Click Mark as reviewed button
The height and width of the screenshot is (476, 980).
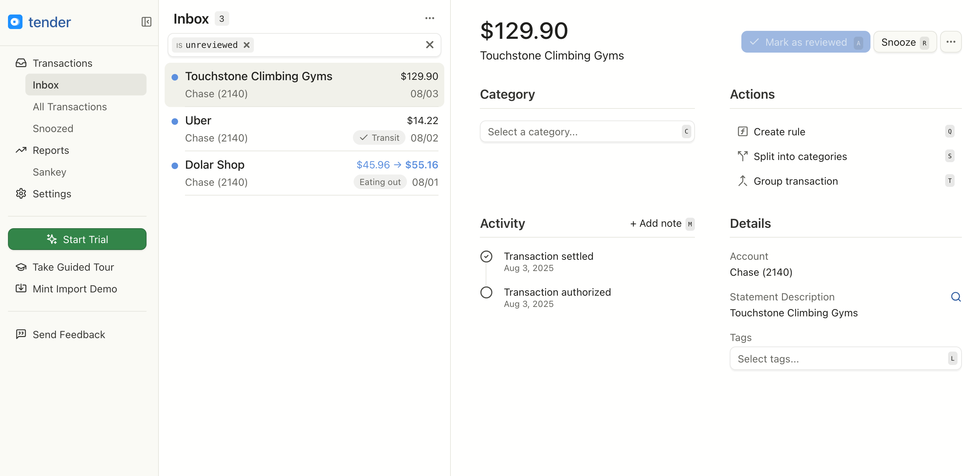tap(805, 42)
